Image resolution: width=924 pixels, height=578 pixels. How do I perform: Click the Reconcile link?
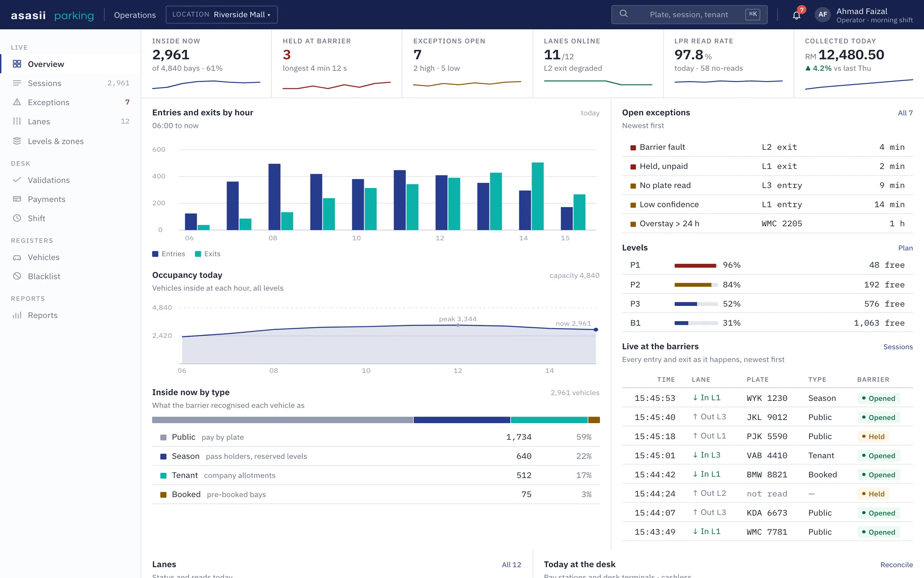(897, 565)
